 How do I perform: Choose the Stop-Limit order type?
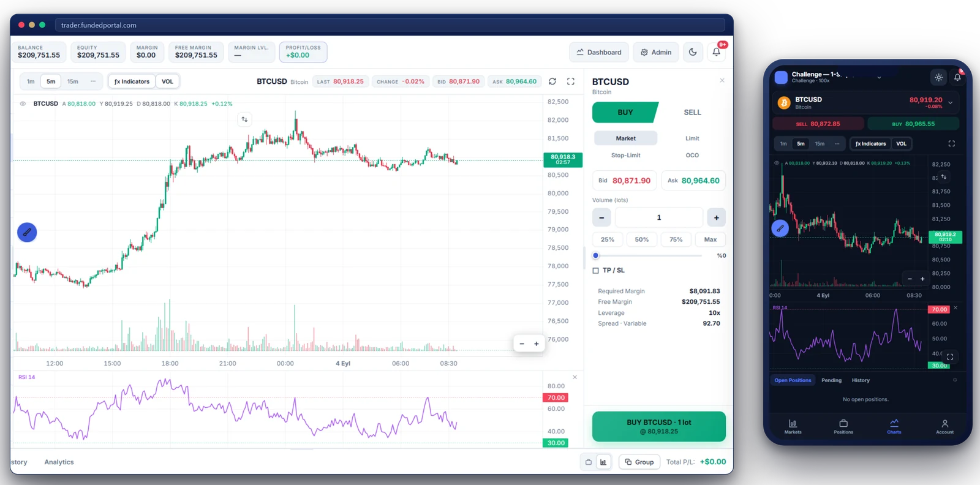[x=625, y=156]
